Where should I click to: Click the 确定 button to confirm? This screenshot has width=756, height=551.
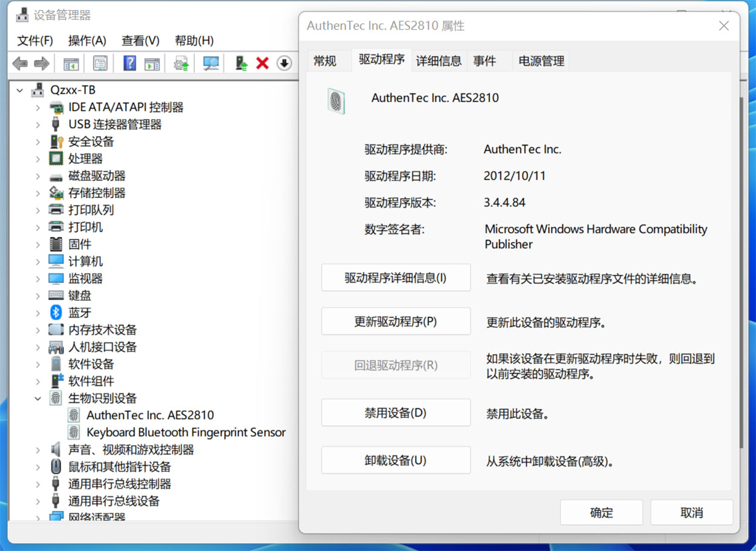tap(601, 512)
